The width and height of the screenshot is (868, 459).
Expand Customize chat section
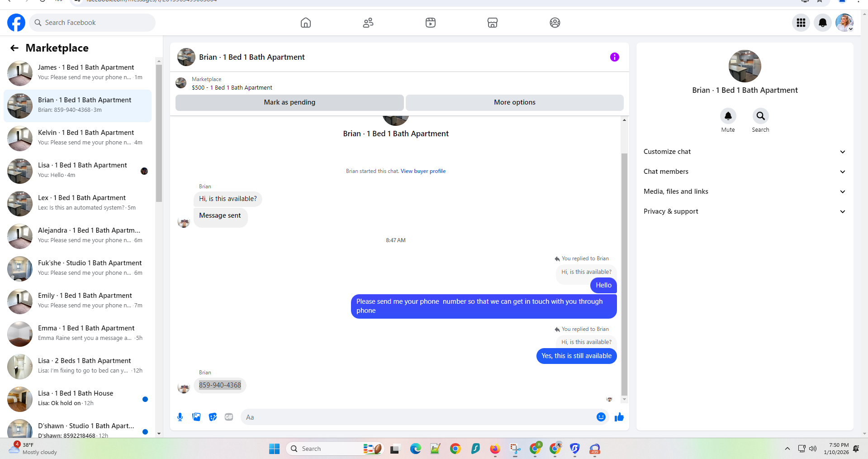(x=745, y=152)
